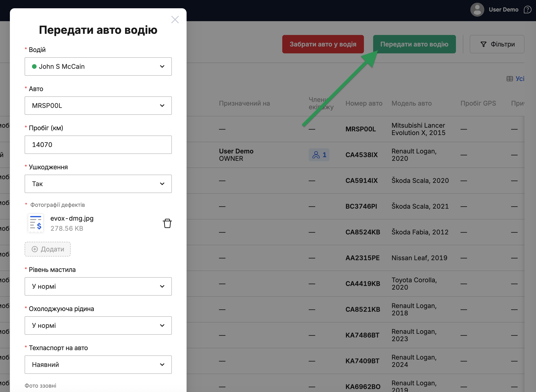This screenshot has height=392, width=536.
Task: Expand the Авто dropdown showing MRSP00L
Action: tap(98, 106)
